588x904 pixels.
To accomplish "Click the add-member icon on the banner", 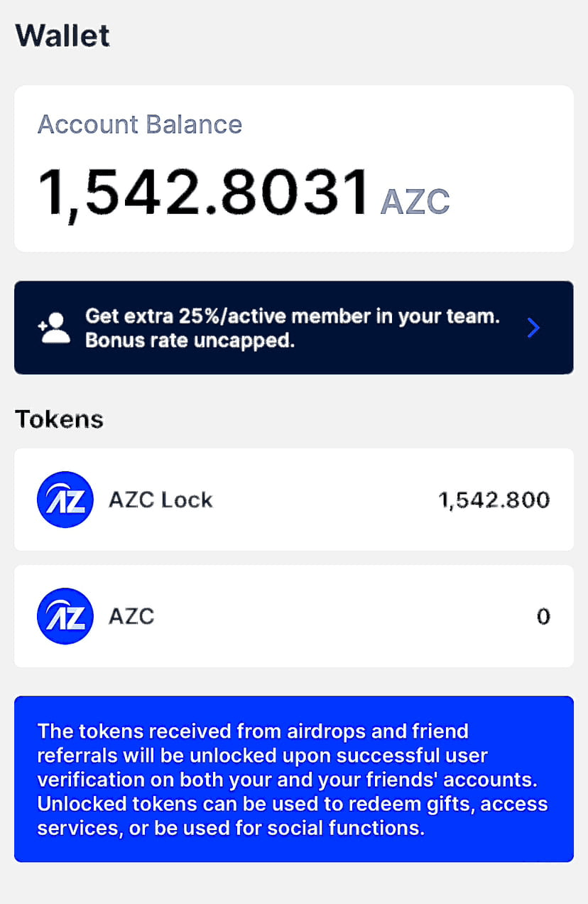I will click(x=55, y=328).
